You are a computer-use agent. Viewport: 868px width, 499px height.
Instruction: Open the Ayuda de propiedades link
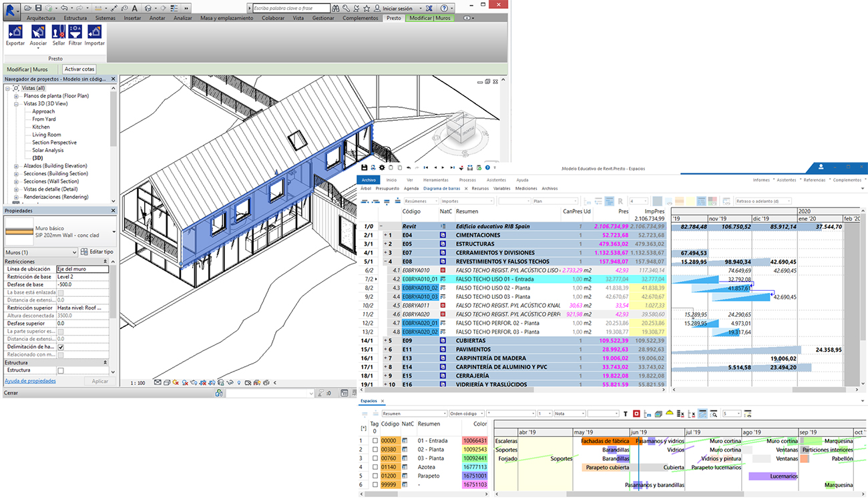point(30,381)
